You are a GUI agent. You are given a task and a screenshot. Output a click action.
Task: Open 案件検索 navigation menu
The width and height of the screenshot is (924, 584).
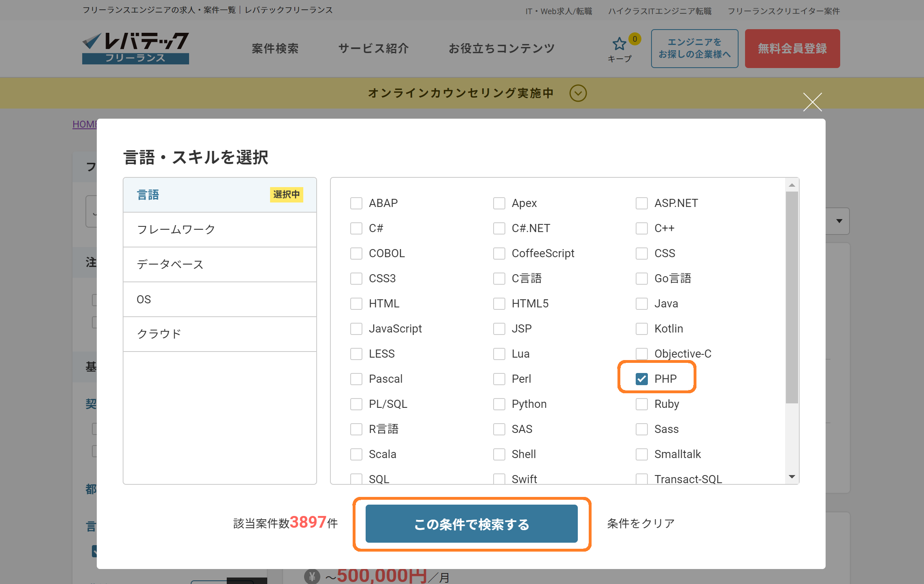[x=275, y=49]
